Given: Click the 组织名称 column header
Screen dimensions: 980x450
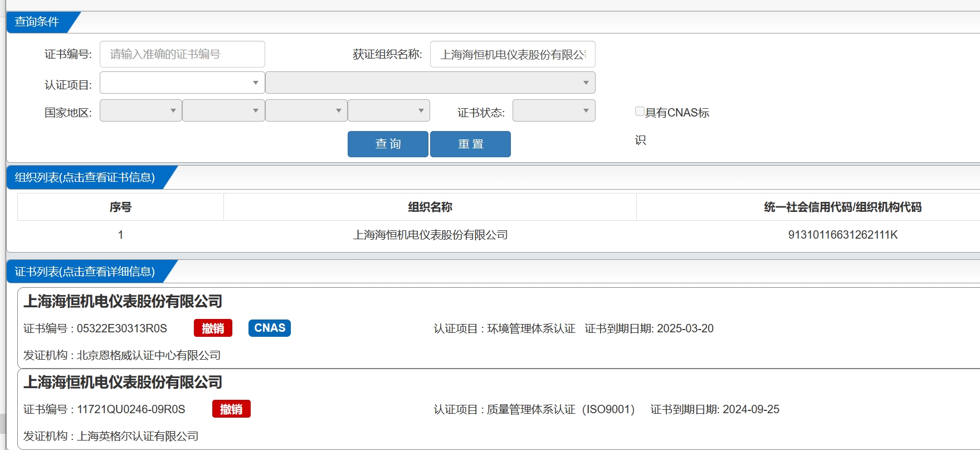Looking at the screenshot, I should pos(430,207).
